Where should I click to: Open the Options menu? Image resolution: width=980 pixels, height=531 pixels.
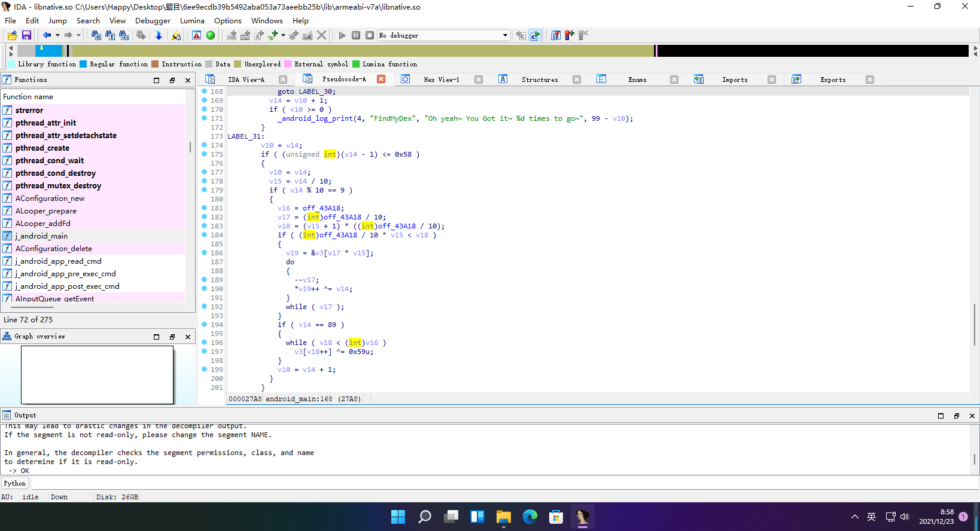(x=228, y=20)
